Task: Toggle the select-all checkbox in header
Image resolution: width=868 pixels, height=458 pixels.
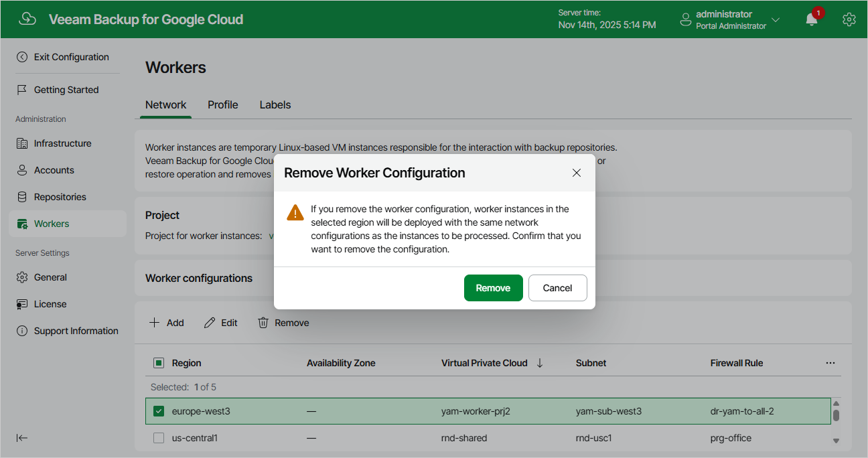Action: coord(159,363)
